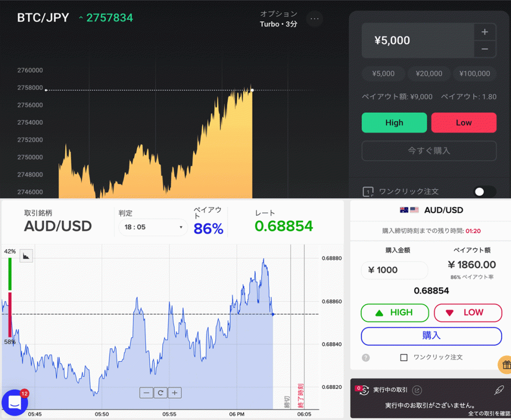Open the chat support bubble with 12 notifications

14,403
